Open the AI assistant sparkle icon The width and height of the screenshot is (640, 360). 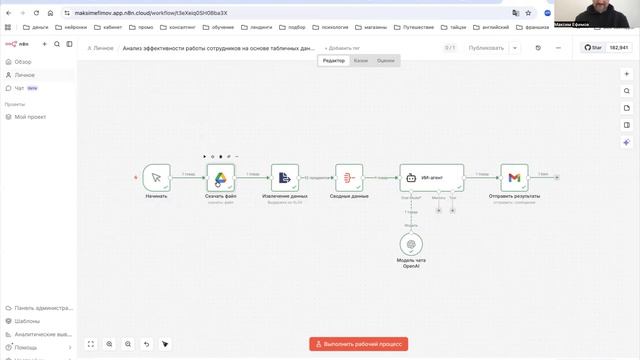627,142
